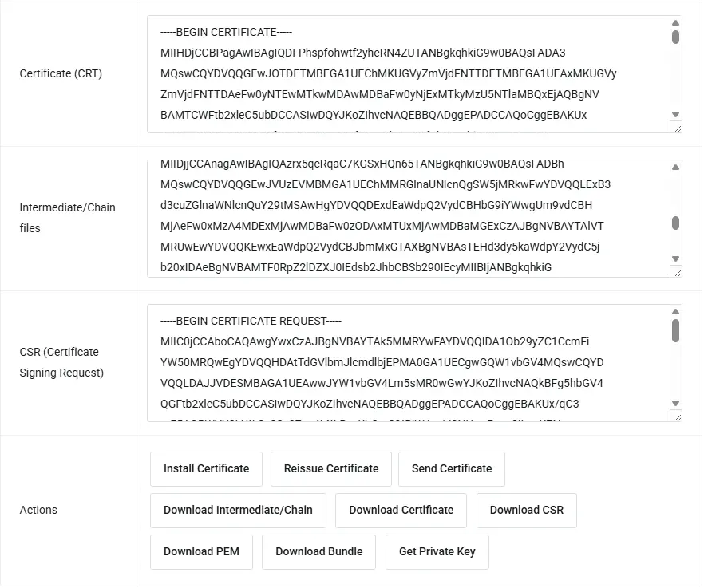Download the Intermediate/Chain file

(x=238, y=510)
